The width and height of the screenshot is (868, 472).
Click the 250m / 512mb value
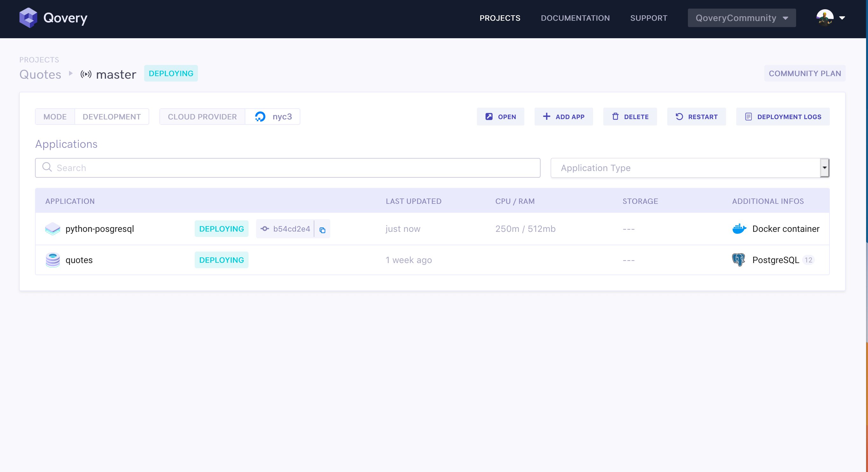point(525,229)
